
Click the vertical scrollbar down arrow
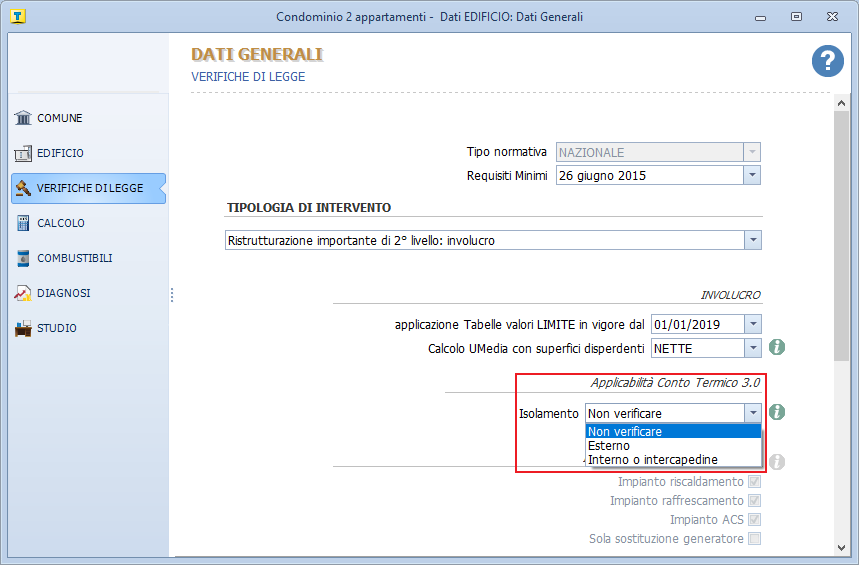click(841, 547)
